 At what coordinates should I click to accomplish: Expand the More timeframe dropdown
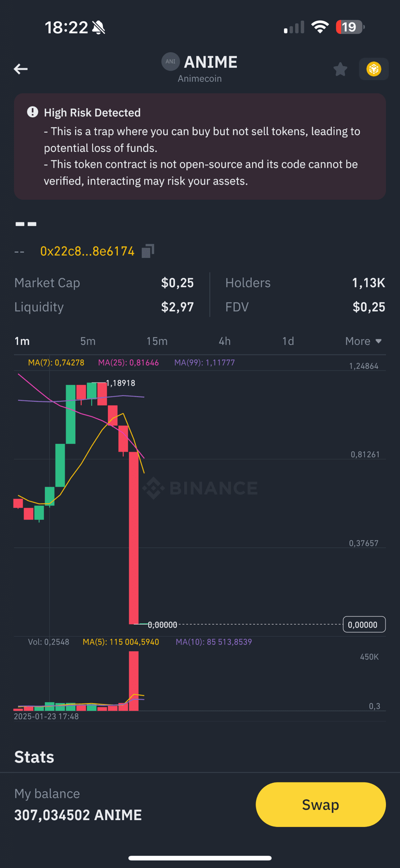tap(363, 341)
